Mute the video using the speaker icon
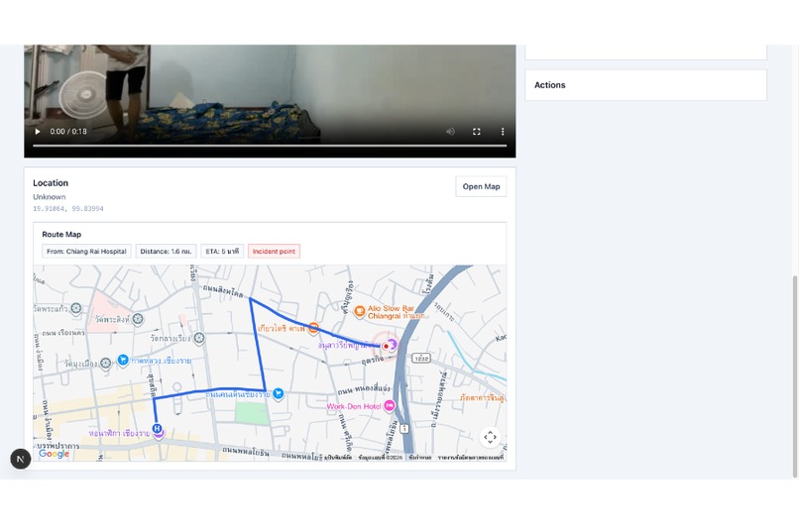The width and height of the screenshot is (799, 532). [450, 132]
